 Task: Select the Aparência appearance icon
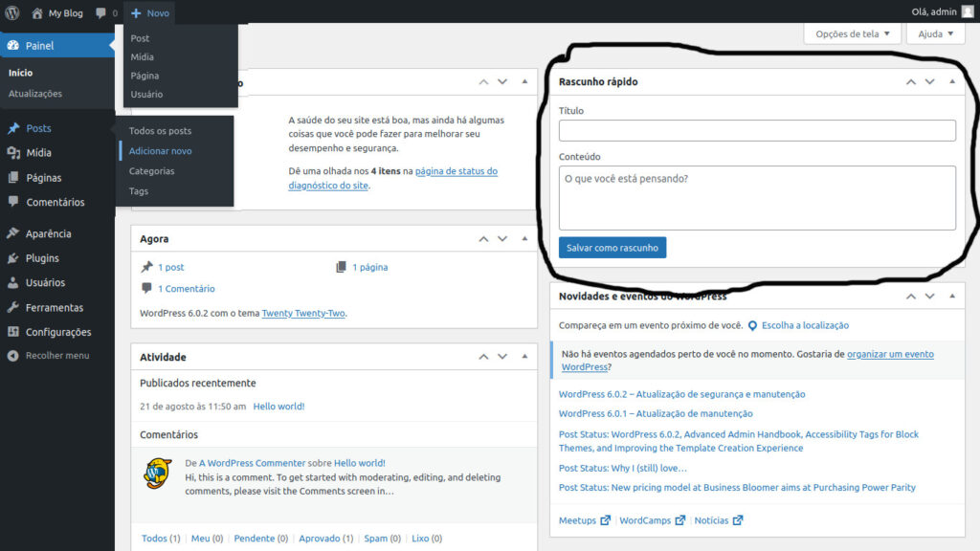(x=15, y=232)
